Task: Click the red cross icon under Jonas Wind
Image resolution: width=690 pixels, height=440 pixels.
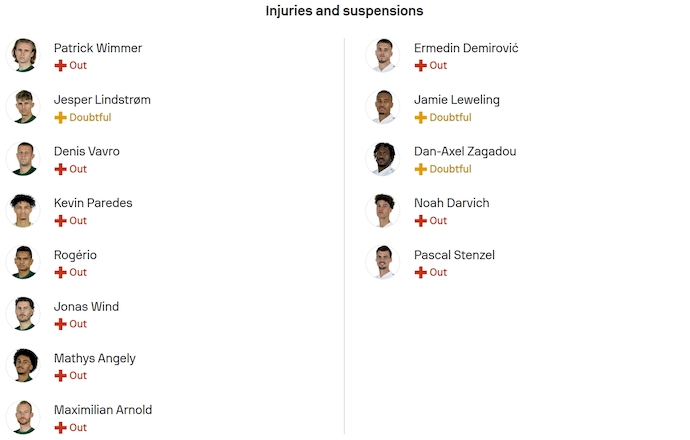Action: pos(60,324)
